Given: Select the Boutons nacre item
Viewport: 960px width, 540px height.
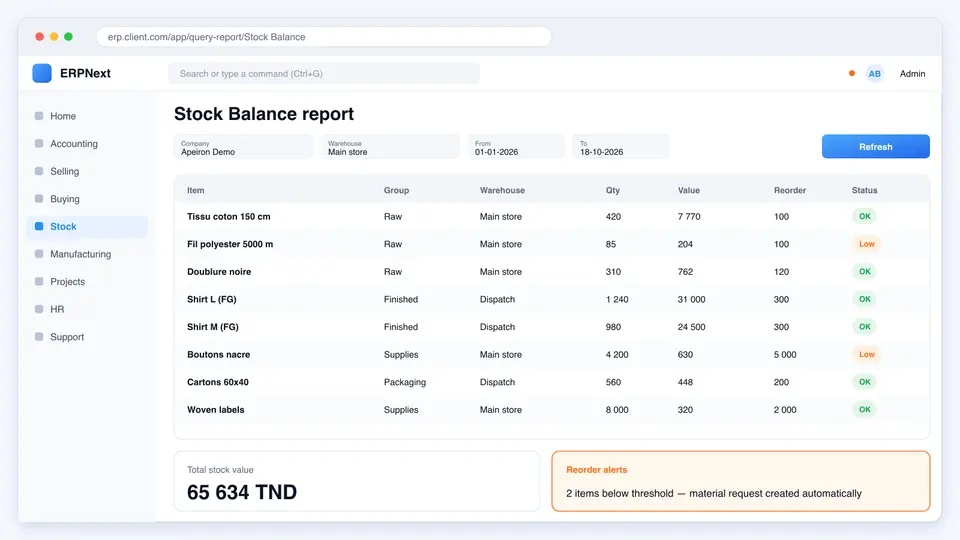Looking at the screenshot, I should [219, 354].
